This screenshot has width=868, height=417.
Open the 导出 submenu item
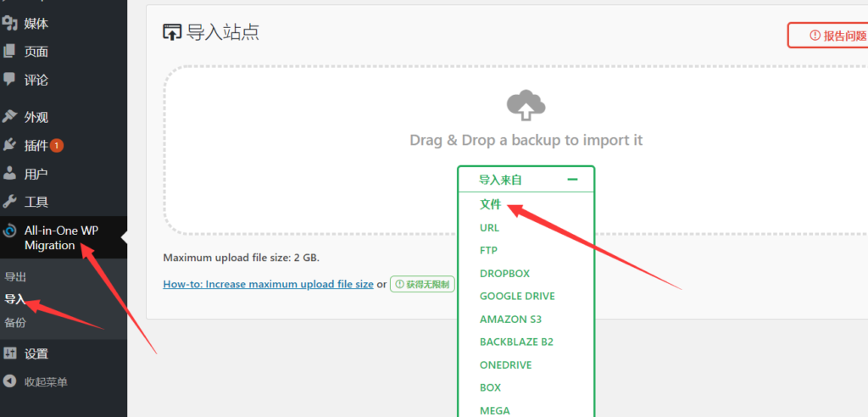(x=15, y=276)
